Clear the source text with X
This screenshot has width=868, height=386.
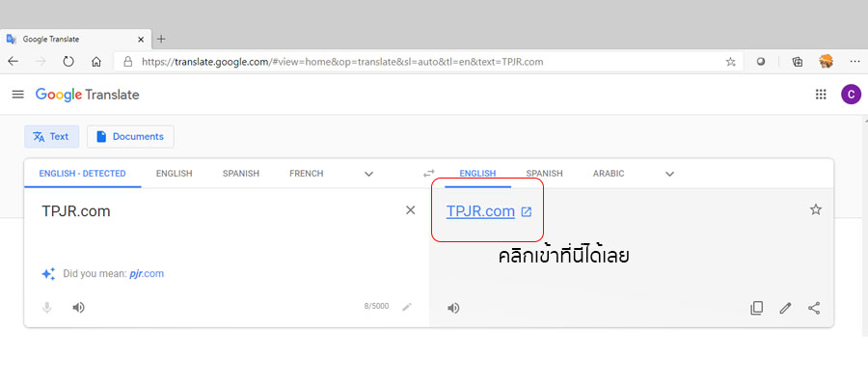coord(410,210)
